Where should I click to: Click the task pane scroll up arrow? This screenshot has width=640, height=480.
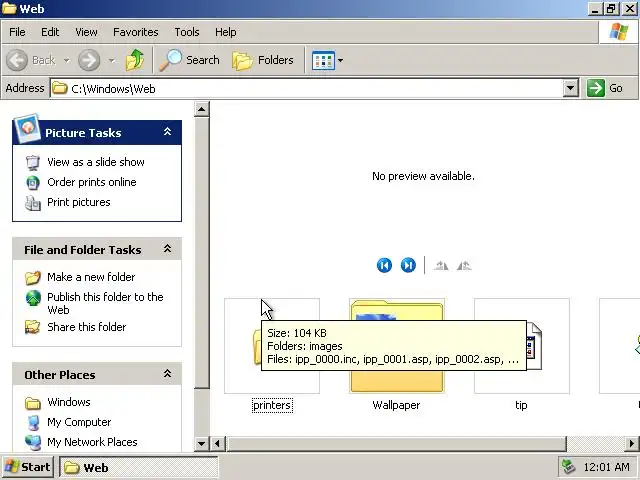202,109
